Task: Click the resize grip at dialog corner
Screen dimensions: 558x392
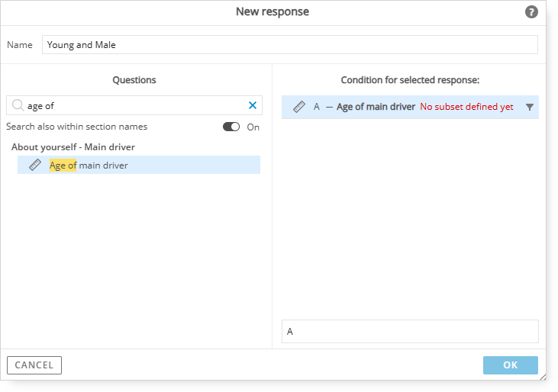Action: [543, 377]
